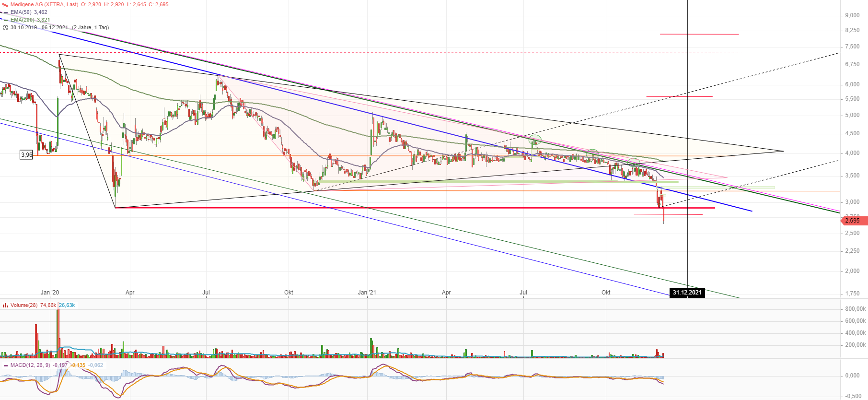This screenshot has height=400, width=868.
Task: Click the EMA(200) legend color marker
Action: pyautogui.click(x=5, y=20)
